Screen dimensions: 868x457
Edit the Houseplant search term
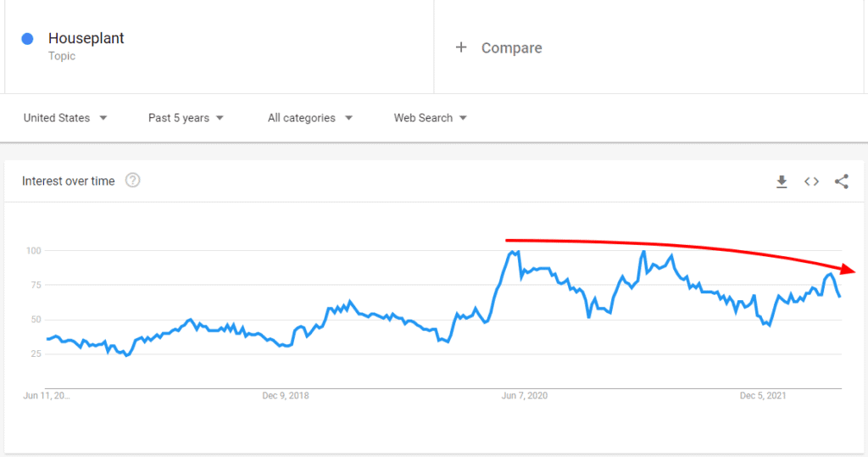coord(86,38)
